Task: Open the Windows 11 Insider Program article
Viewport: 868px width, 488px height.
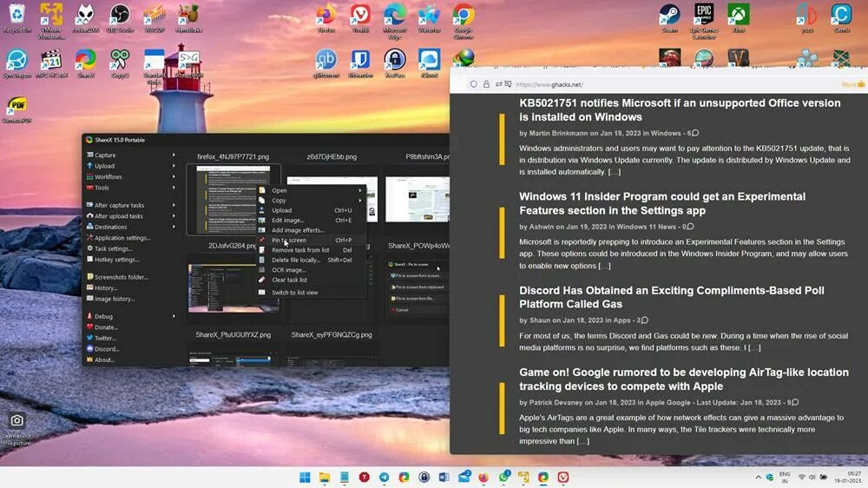Action: pyautogui.click(x=662, y=203)
